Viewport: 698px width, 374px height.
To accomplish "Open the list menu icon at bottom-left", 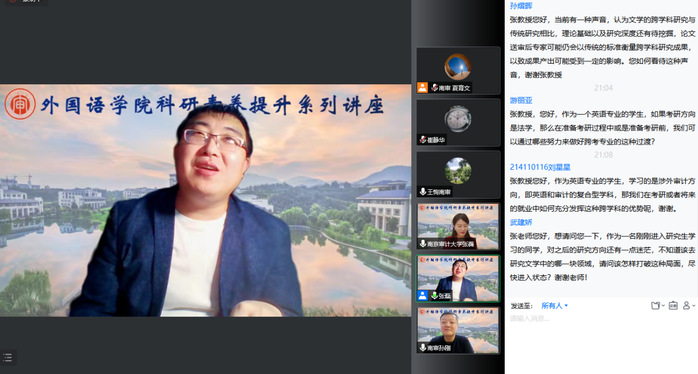I will pyautogui.click(x=8, y=358).
